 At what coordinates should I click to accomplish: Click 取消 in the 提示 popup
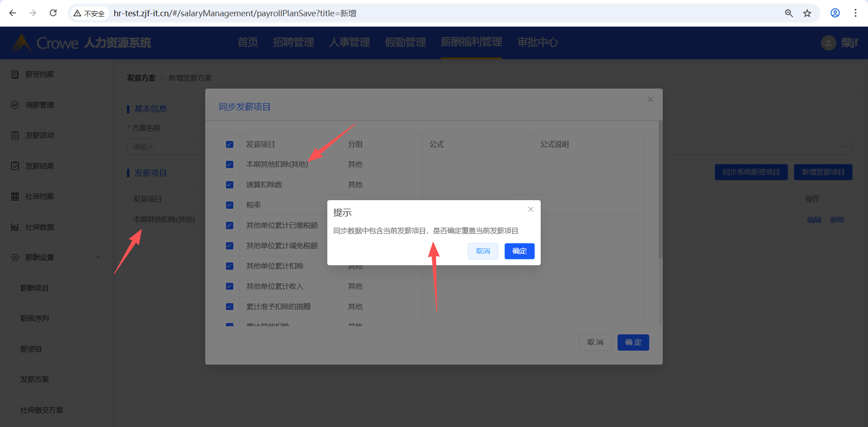(483, 251)
